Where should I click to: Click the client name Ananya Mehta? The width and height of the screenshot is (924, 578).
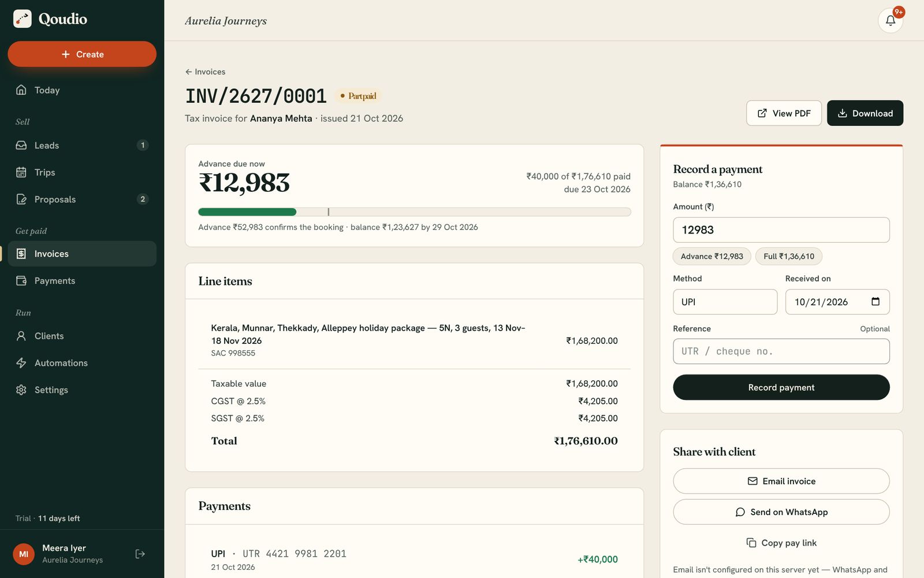(x=281, y=118)
